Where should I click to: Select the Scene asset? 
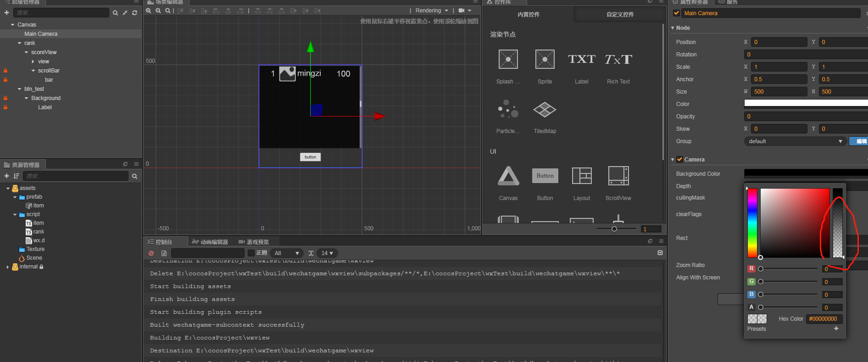click(34, 258)
